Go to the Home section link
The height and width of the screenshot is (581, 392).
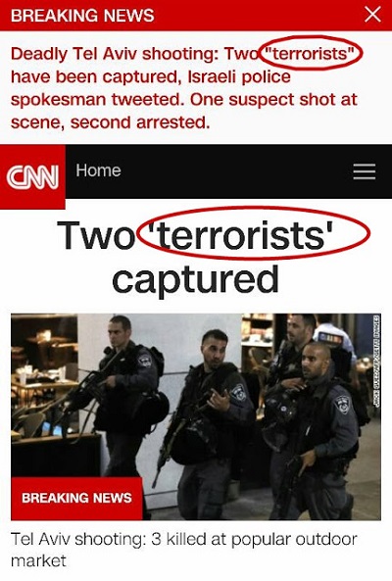98,170
